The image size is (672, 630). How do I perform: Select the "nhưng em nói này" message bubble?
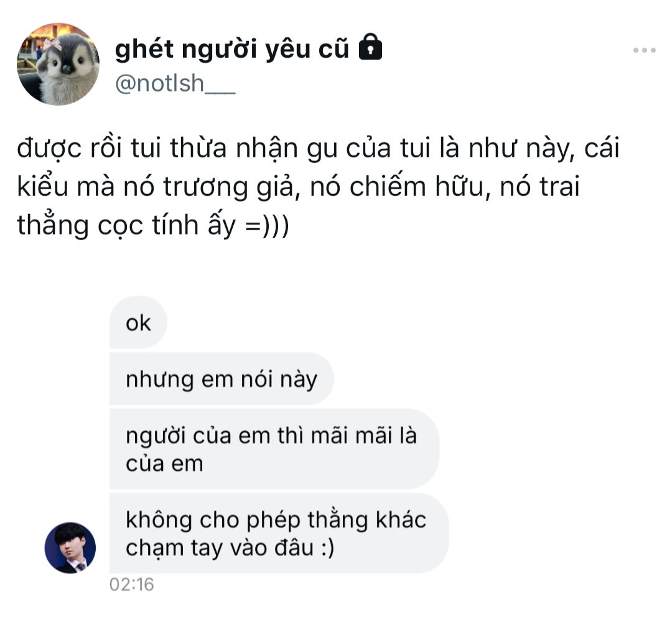pyautogui.click(x=222, y=379)
